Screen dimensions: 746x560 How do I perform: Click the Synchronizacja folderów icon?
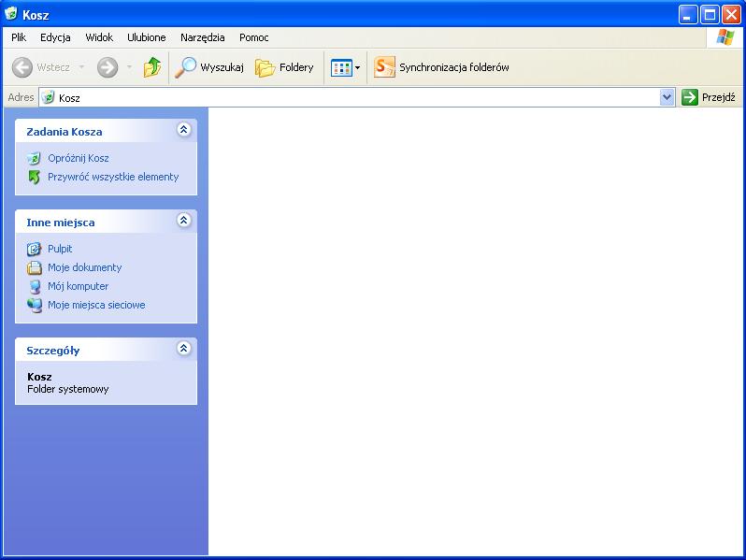point(384,67)
